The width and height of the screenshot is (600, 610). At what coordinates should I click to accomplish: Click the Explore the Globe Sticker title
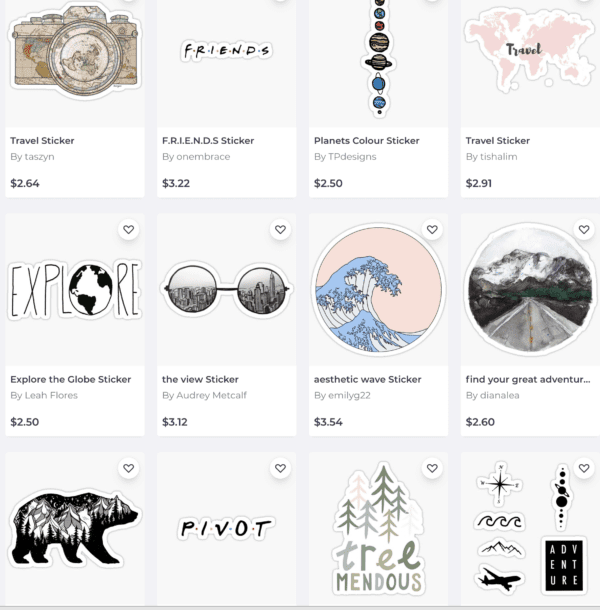click(x=70, y=379)
